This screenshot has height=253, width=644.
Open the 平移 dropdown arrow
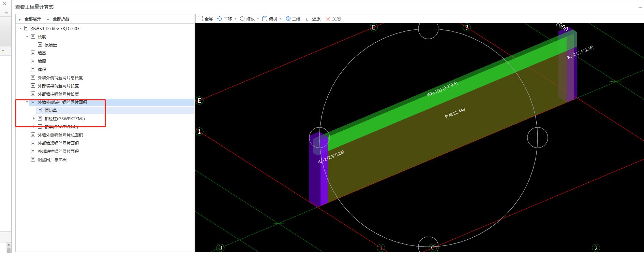[x=235, y=19]
